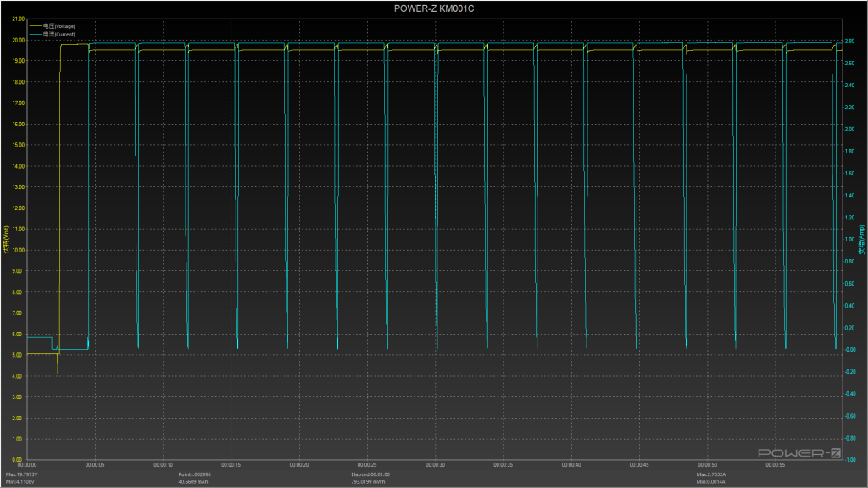Click the 00:00:55 time axis label
868x488 pixels.
coord(776,465)
